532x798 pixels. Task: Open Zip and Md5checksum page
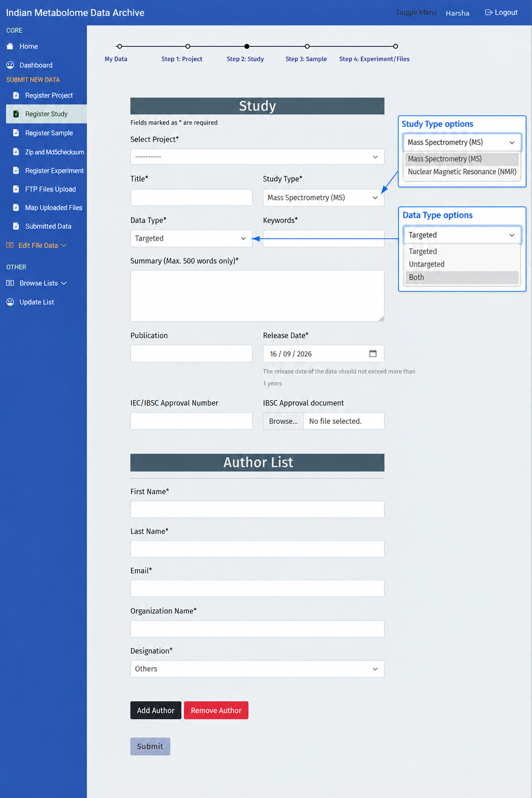pos(55,152)
